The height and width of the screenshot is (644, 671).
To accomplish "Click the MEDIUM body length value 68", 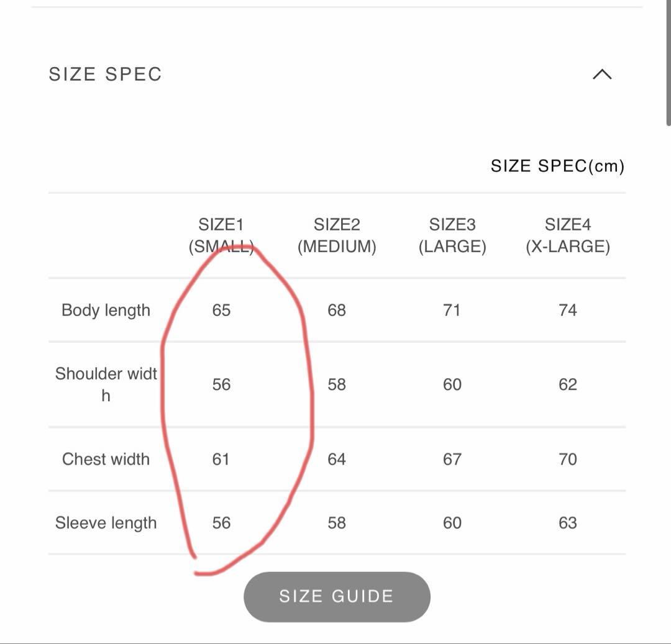I will [x=337, y=310].
